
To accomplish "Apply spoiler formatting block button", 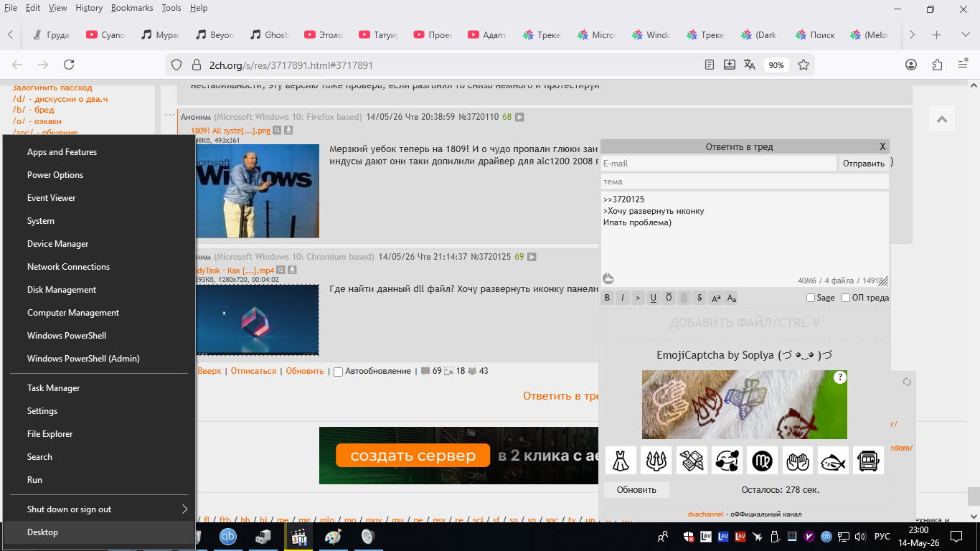I will pos(684,298).
